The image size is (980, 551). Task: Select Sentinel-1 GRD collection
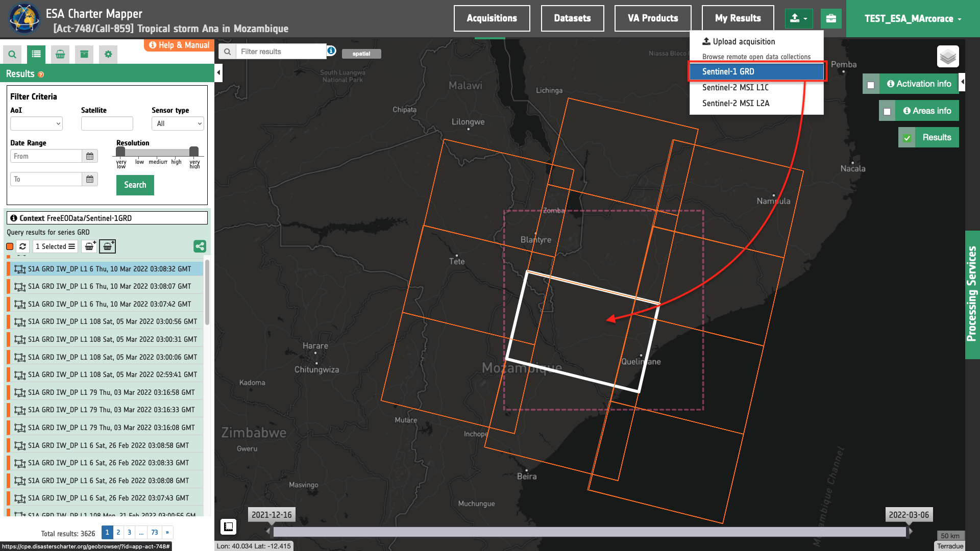coord(756,71)
